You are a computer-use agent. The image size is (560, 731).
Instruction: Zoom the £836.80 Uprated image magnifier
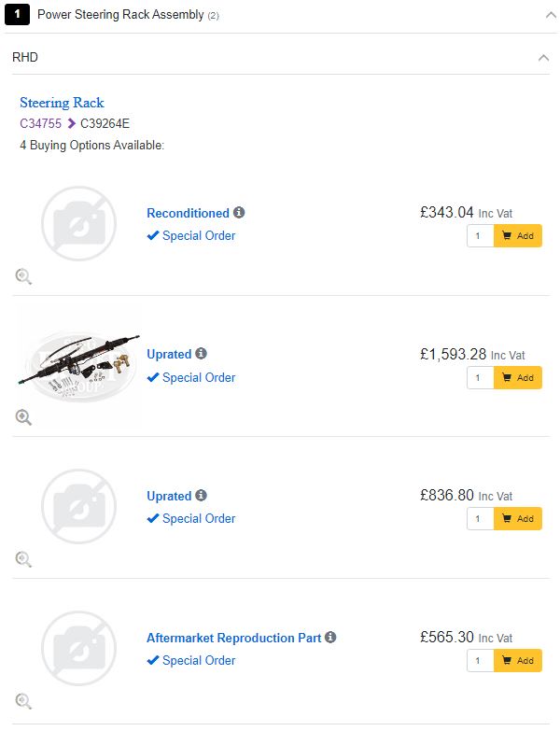coord(23,559)
